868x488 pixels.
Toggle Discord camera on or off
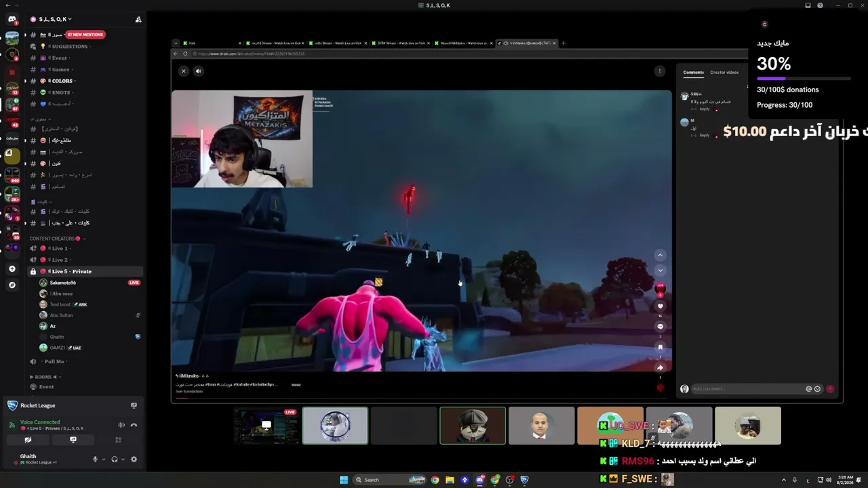[28, 440]
